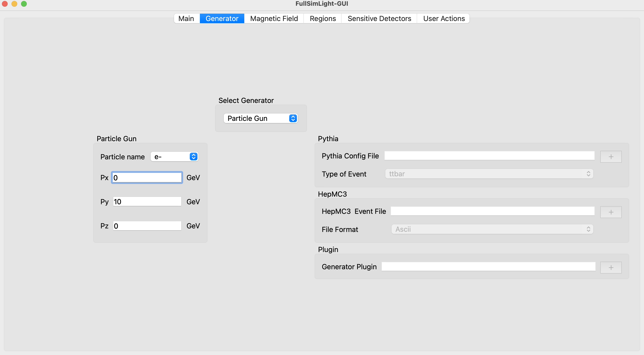Add a HepMC3 event file with plus button
The height and width of the screenshot is (355, 644).
point(611,212)
